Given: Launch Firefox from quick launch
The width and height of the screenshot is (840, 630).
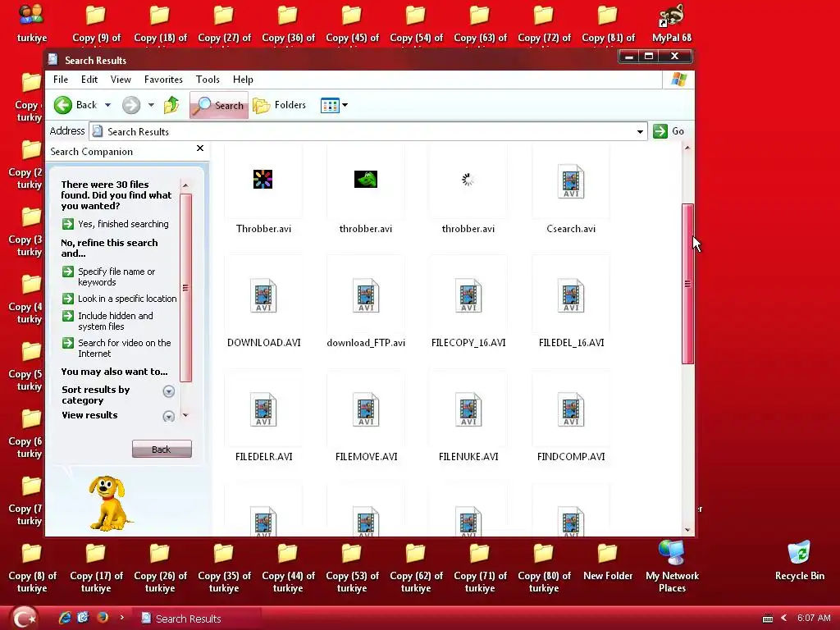Looking at the screenshot, I should click(102, 618).
